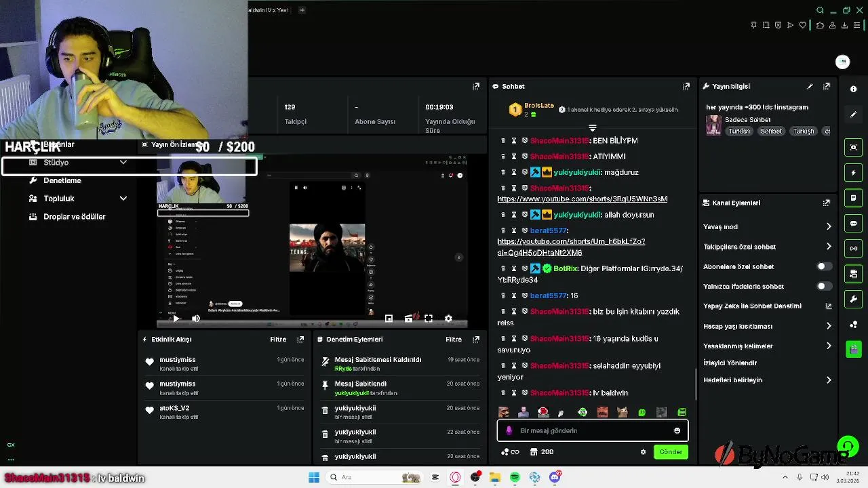Focus the Bir mesaj gönderin input
The height and width of the screenshot is (488, 868).
593,430
